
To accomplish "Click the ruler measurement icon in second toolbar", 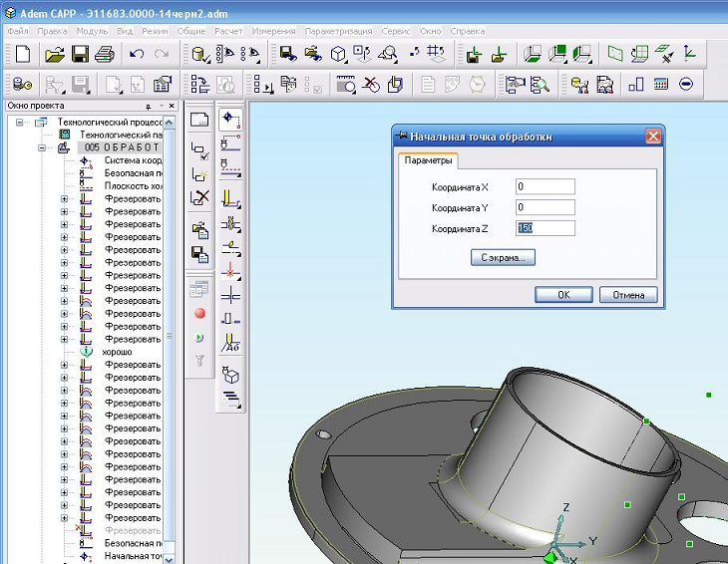I will tap(346, 84).
